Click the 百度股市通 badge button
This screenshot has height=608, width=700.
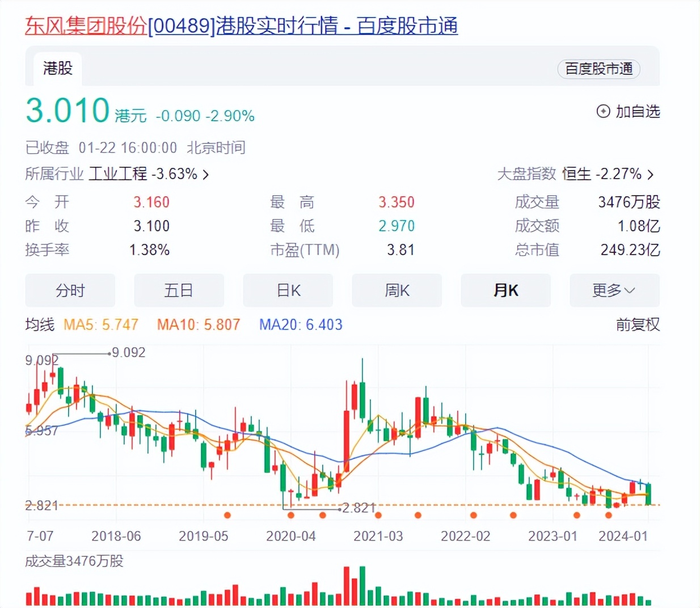(598, 69)
